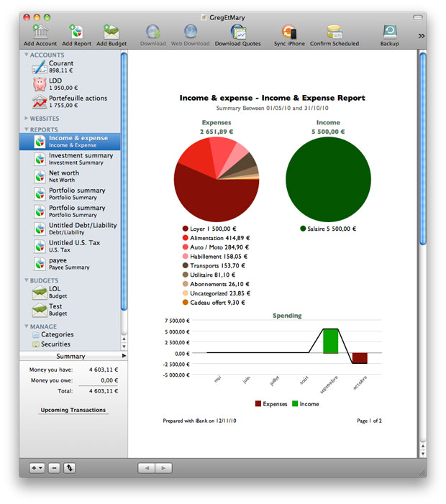Click the 'Transports 153,70 €' legend entry

(214, 265)
